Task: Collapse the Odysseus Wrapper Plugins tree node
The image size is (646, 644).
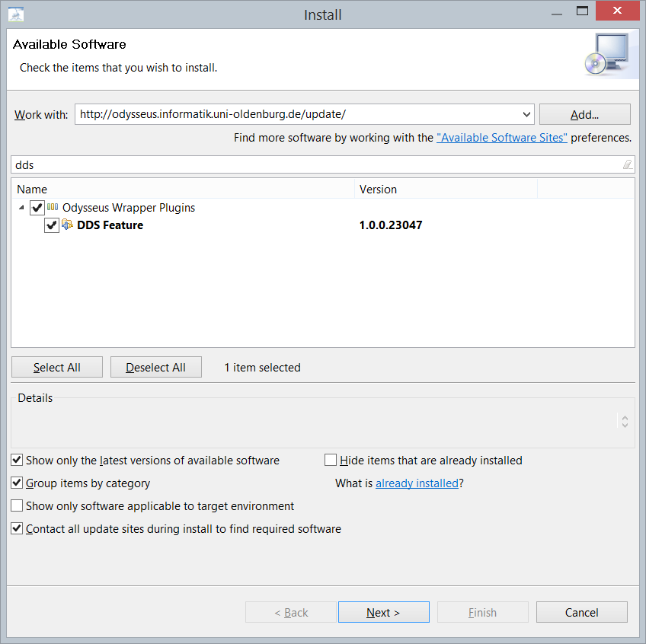Action: (x=21, y=208)
